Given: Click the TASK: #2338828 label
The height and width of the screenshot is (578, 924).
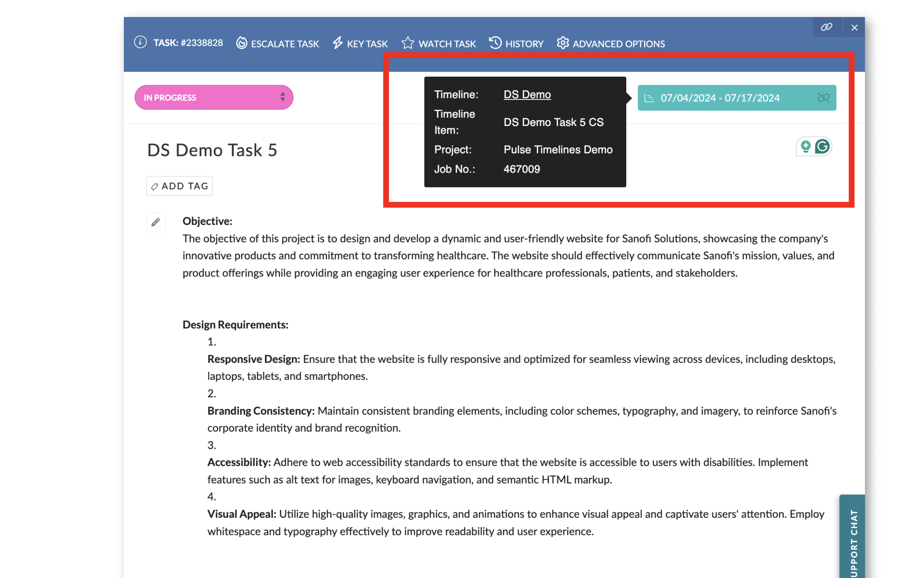Looking at the screenshot, I should pos(188,43).
